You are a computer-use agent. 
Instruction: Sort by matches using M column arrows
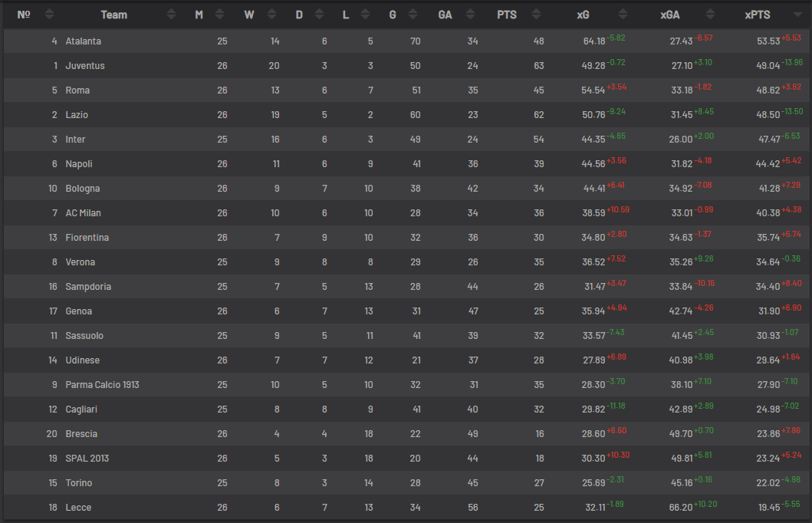pyautogui.click(x=219, y=15)
